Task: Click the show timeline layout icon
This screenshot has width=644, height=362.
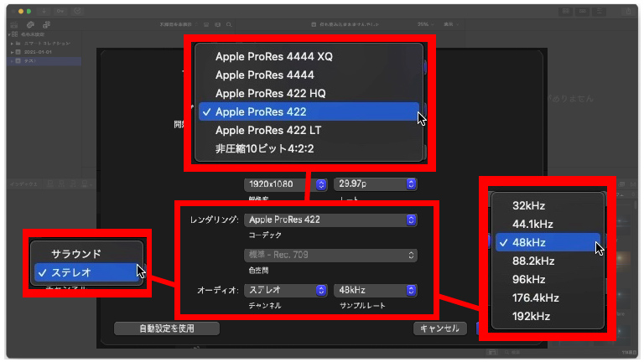Action: pos(583,11)
